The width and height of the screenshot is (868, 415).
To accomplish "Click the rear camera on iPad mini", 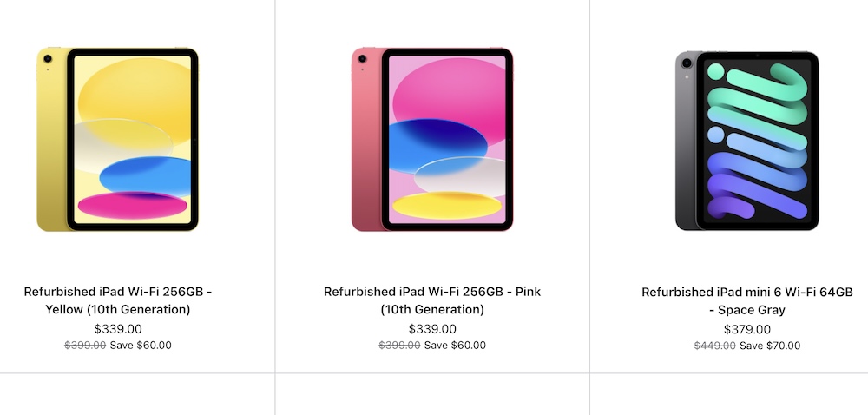I will click(x=687, y=63).
